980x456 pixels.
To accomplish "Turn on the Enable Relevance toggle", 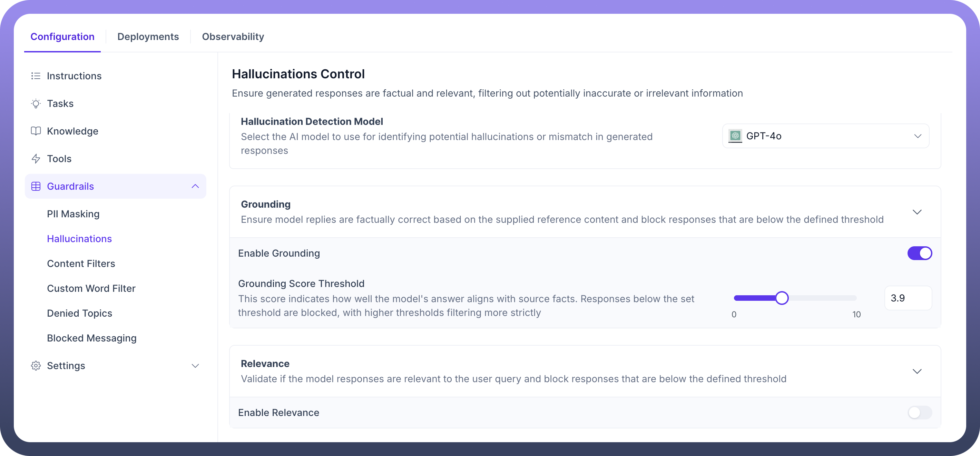I will pos(920,412).
